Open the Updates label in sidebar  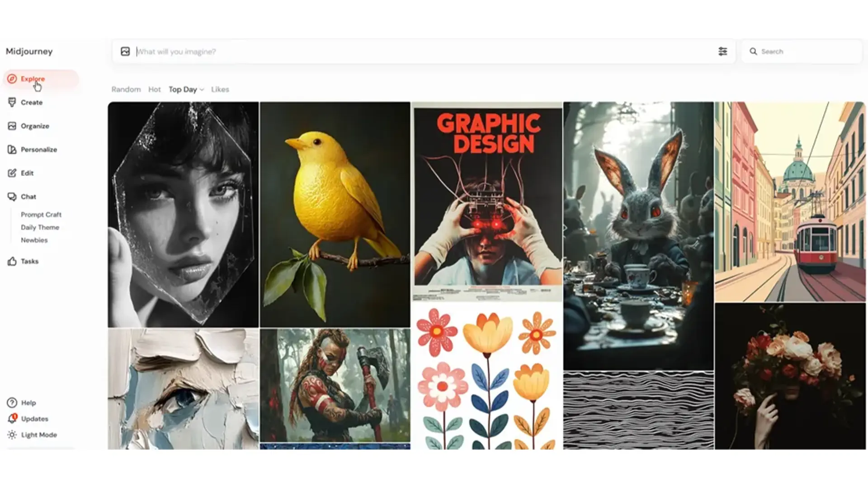pos(34,419)
